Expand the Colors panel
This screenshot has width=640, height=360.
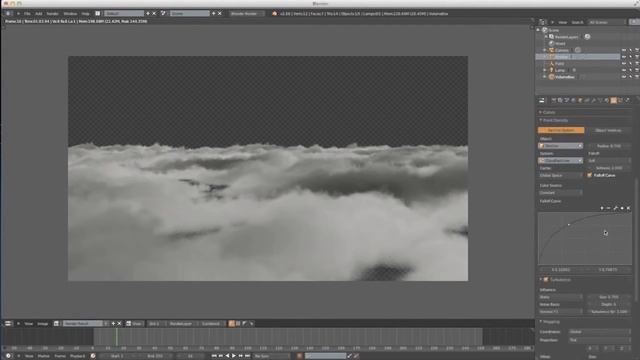(x=540, y=112)
